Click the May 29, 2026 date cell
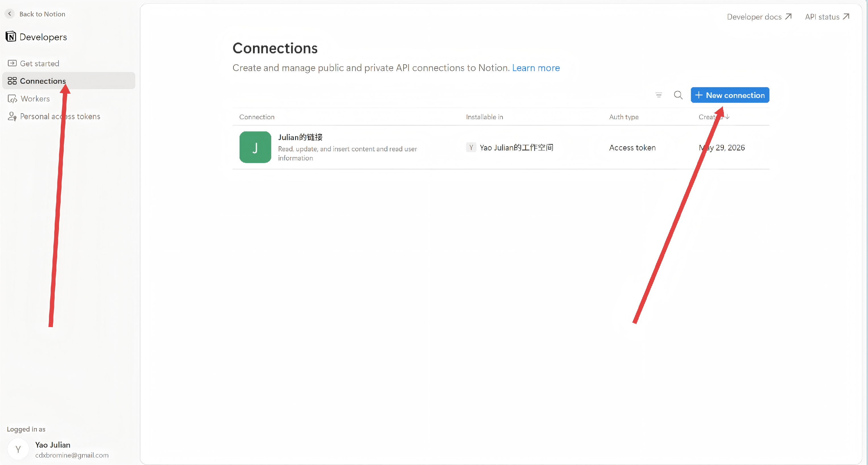Screen dimensions: 868x465 pos(722,148)
